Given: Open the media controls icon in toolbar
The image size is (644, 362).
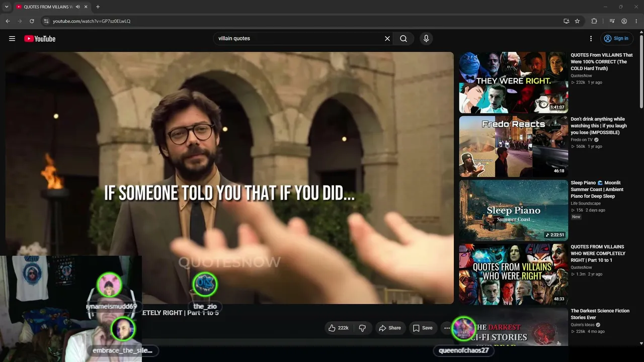Looking at the screenshot, I should click(x=612, y=21).
